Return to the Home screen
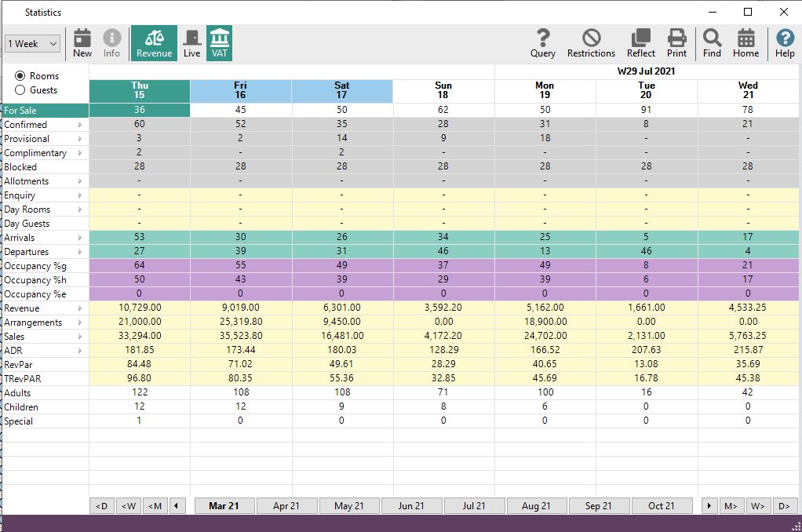Screen dimensions: 802x532 point(745,42)
